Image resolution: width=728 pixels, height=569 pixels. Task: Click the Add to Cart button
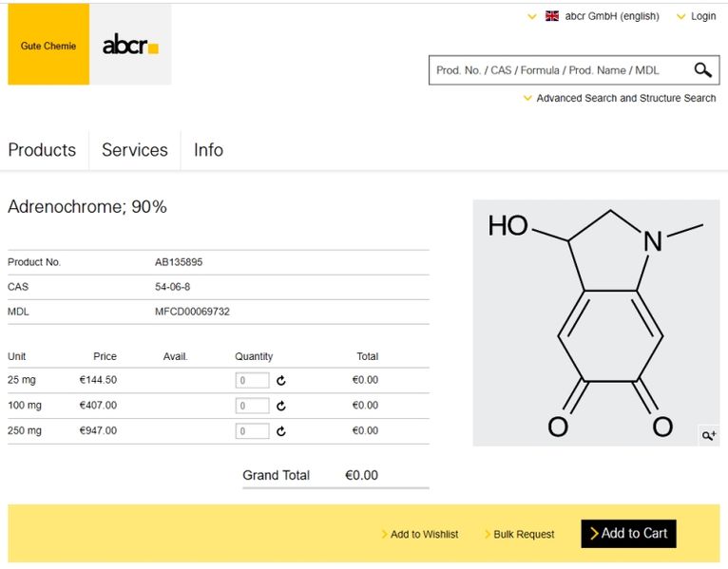click(628, 534)
